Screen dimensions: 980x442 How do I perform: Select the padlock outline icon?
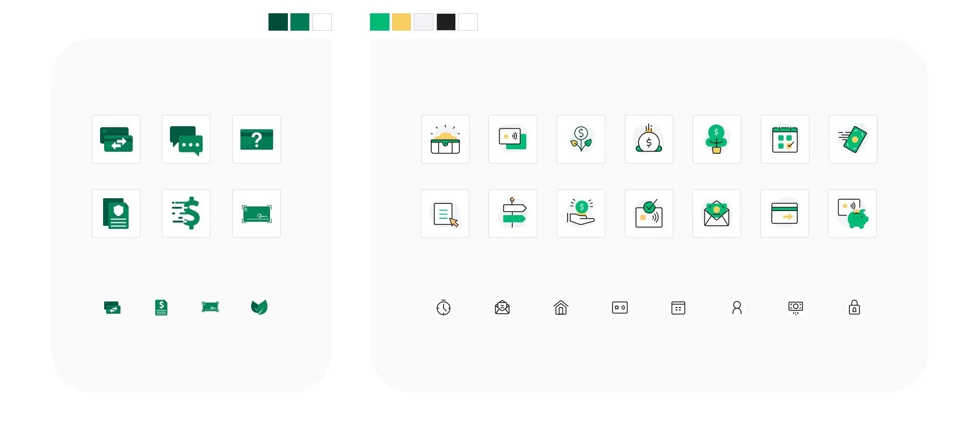pyautogui.click(x=854, y=307)
